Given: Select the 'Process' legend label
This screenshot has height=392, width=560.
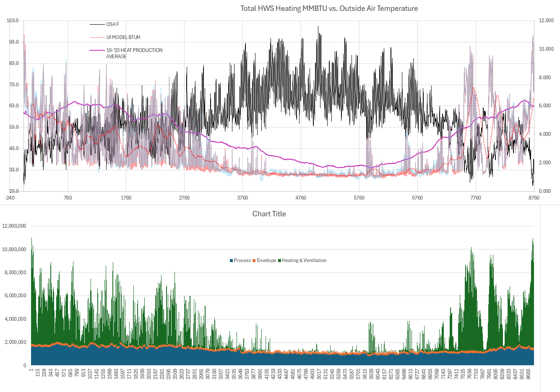Looking at the screenshot, I should coord(242,260).
